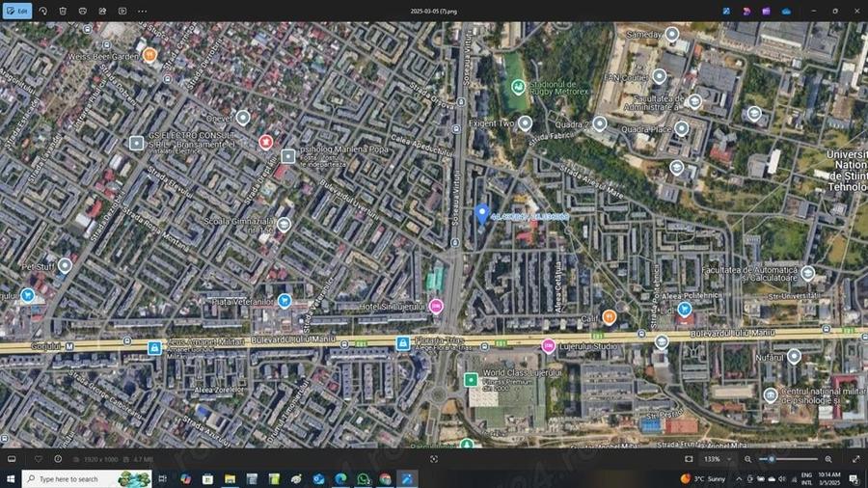Open Google Chrome from the taskbar

(385, 478)
